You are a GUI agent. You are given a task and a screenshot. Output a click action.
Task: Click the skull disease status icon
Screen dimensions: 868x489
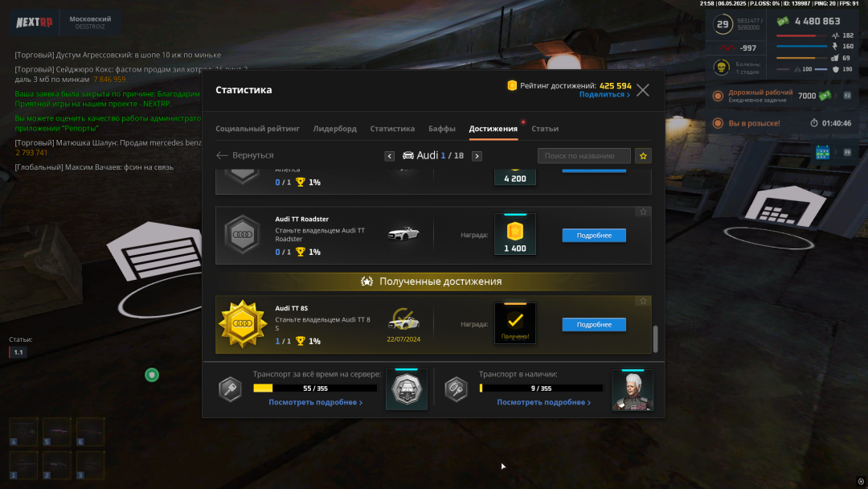coord(721,68)
